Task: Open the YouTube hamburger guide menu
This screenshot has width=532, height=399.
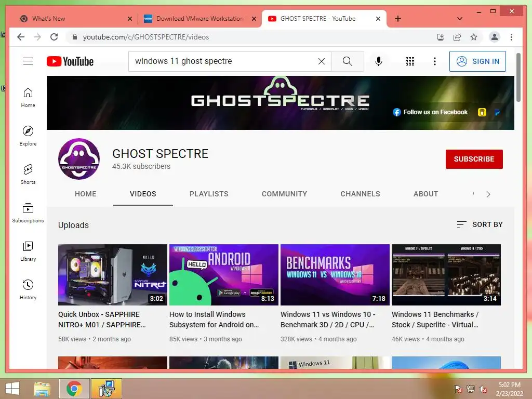Action: [28, 61]
